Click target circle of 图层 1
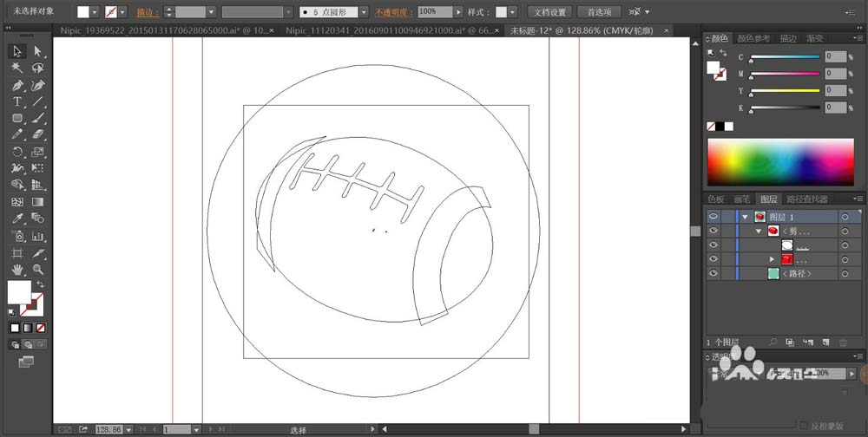 tap(845, 217)
